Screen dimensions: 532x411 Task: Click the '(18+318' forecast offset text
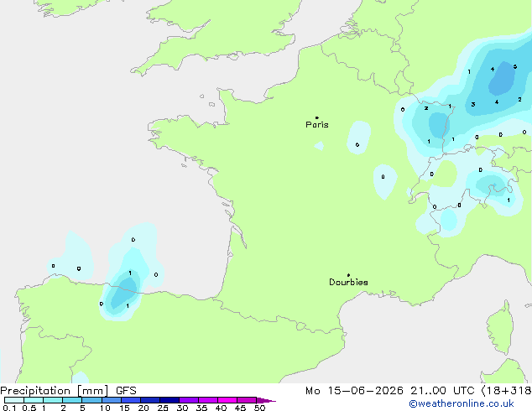point(506,391)
